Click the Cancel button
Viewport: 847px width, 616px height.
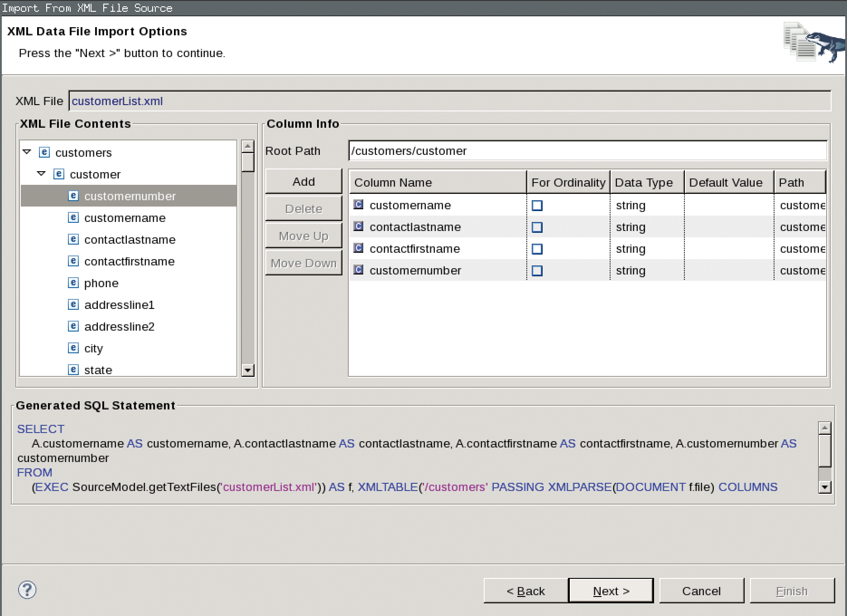[701, 591]
